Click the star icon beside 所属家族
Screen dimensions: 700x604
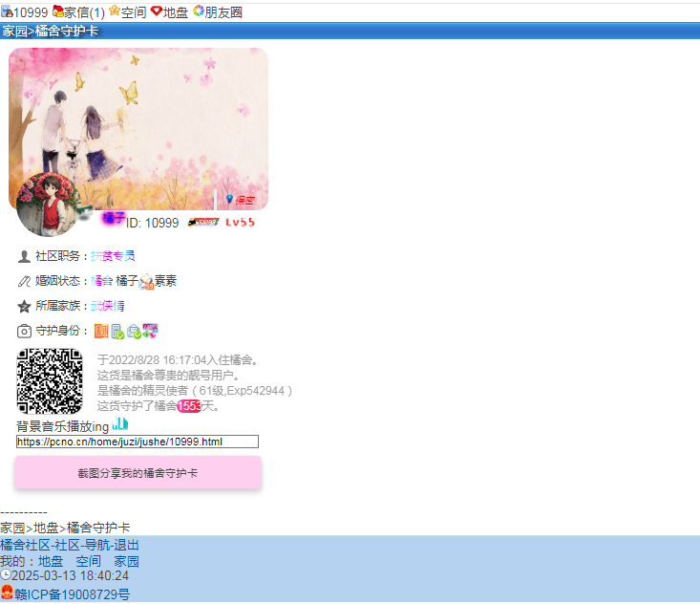pyautogui.click(x=24, y=306)
